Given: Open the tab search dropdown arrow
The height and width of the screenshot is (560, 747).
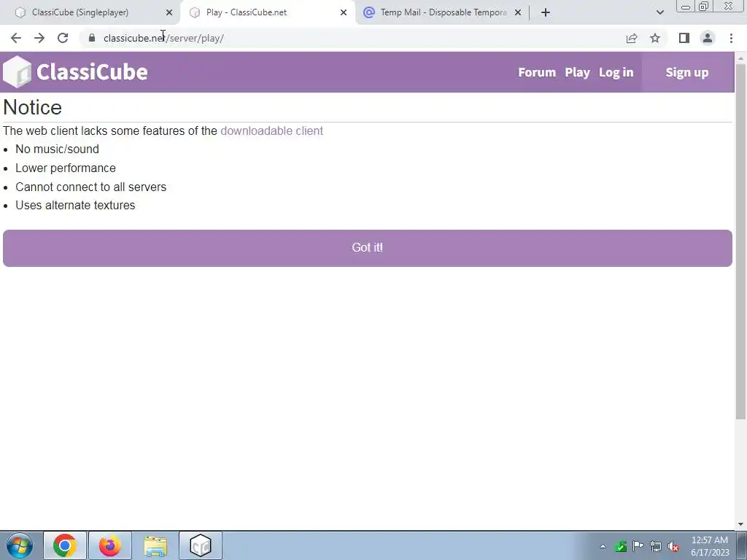Looking at the screenshot, I should coord(659,12).
